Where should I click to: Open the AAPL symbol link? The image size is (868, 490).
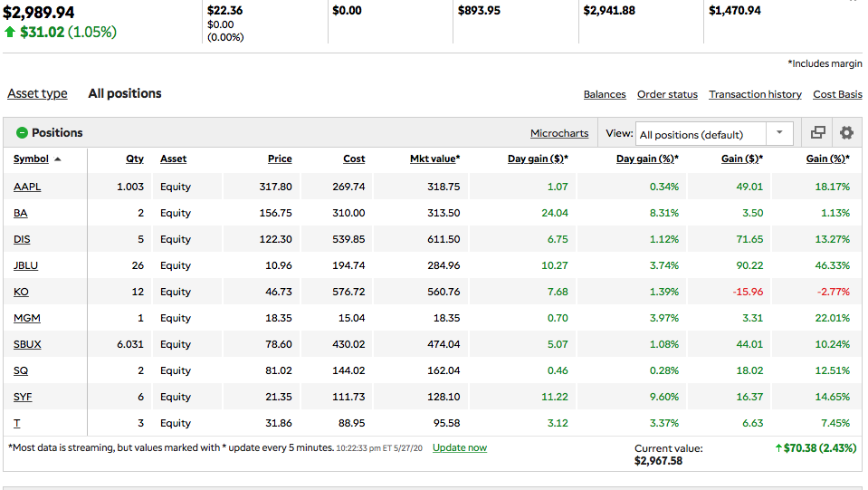click(x=27, y=187)
